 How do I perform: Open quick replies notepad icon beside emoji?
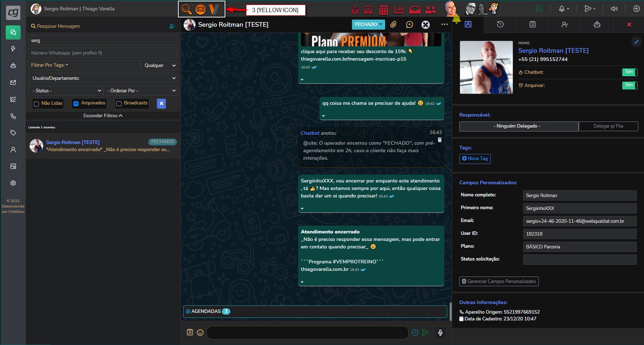click(190, 332)
